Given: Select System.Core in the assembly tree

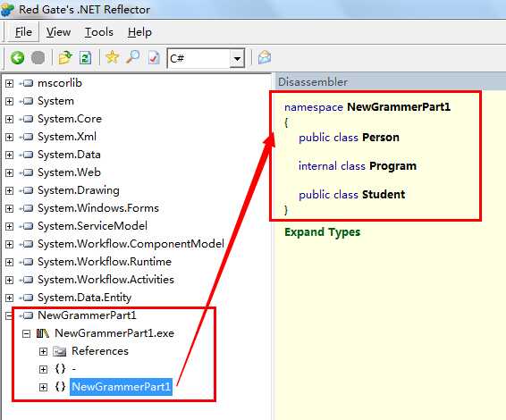Looking at the screenshot, I should pyautogui.click(x=70, y=119).
